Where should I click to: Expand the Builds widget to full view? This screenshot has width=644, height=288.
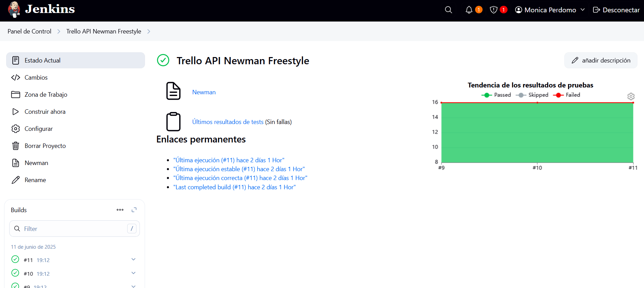coord(134,210)
